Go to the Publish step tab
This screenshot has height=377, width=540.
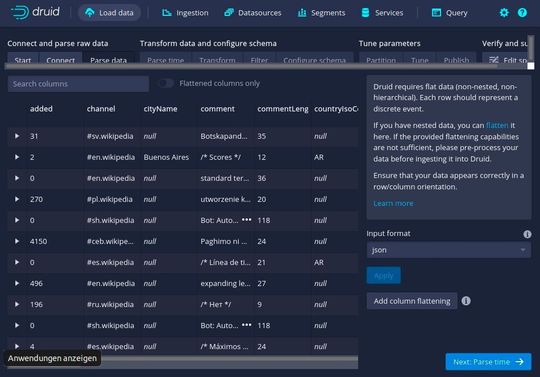point(456,59)
